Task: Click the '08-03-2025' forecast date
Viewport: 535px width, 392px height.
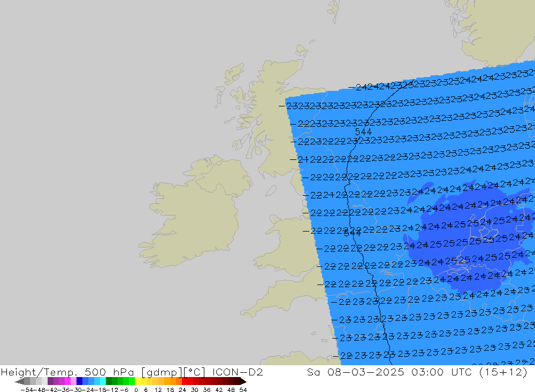Action: click(x=366, y=372)
